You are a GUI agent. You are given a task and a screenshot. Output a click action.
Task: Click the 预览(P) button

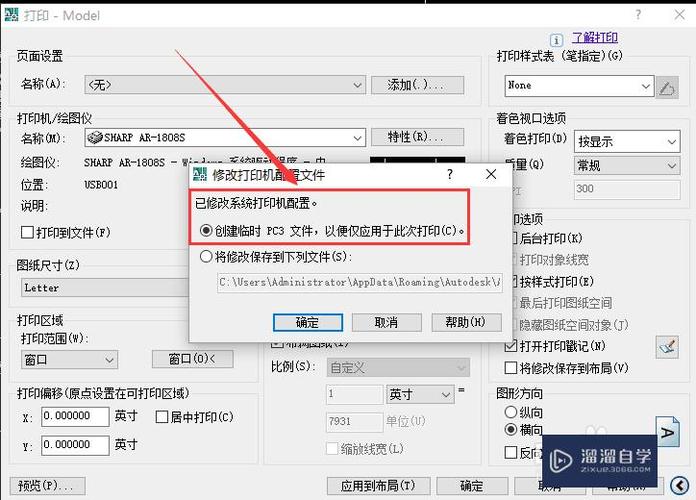click(x=47, y=486)
